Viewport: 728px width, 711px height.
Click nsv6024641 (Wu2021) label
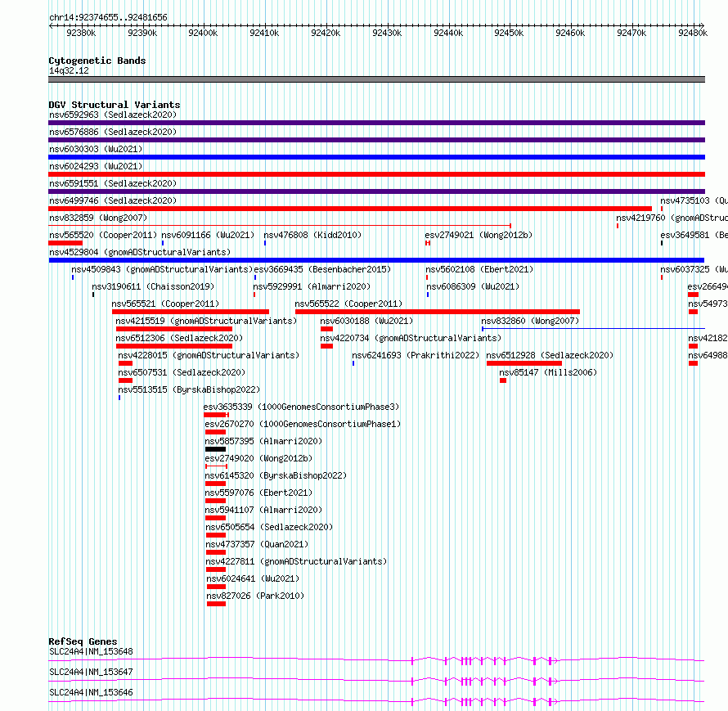tap(253, 578)
